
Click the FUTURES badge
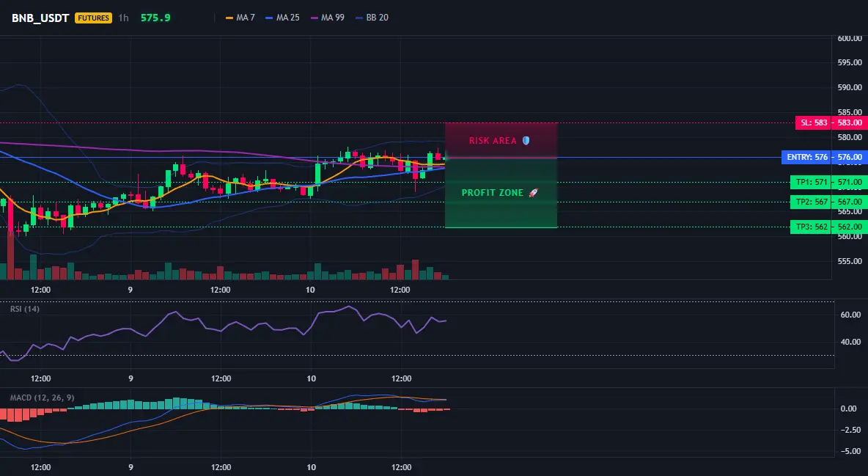(94, 18)
